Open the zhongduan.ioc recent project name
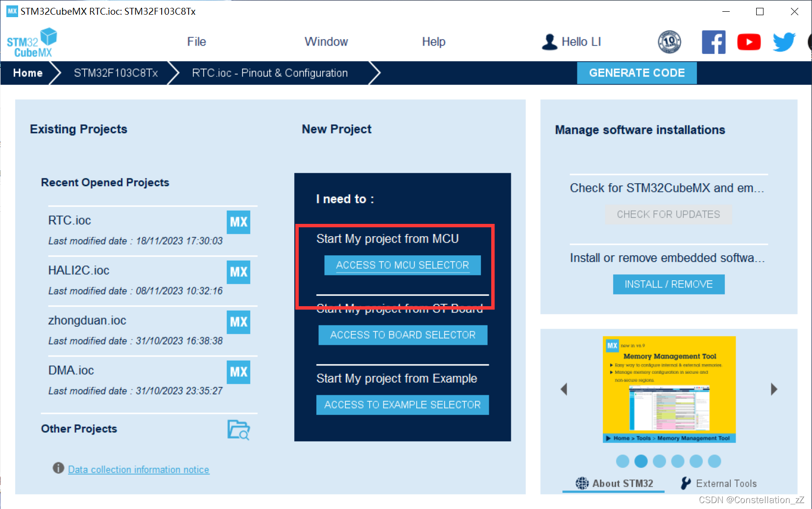 (x=87, y=320)
